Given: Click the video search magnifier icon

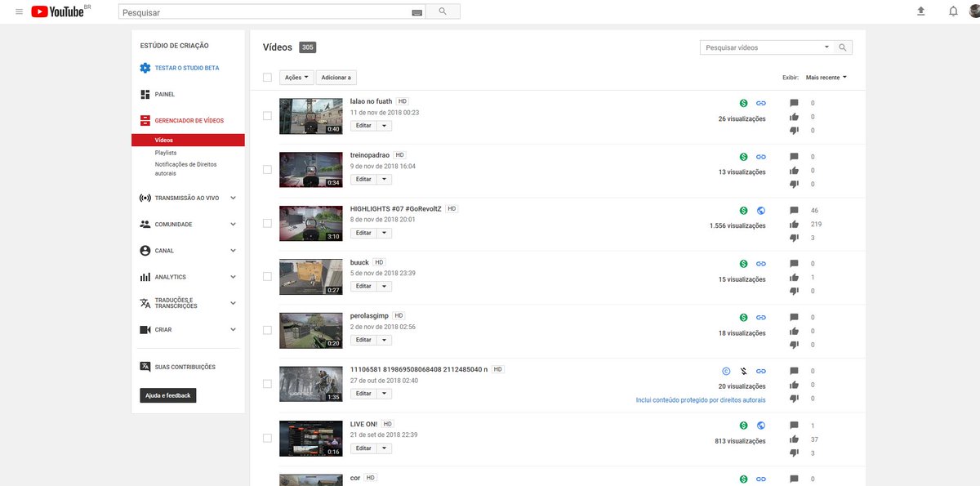Looking at the screenshot, I should (843, 47).
